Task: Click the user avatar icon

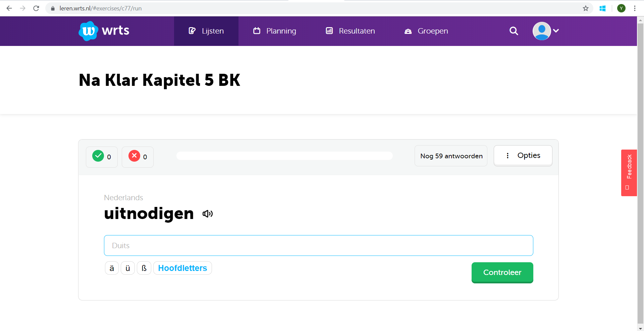Action: [x=542, y=31]
